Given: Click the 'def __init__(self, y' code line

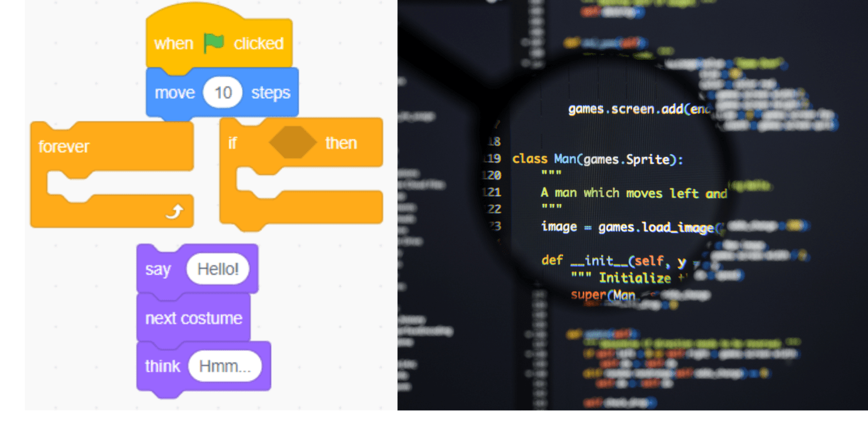Looking at the screenshot, I should [613, 260].
